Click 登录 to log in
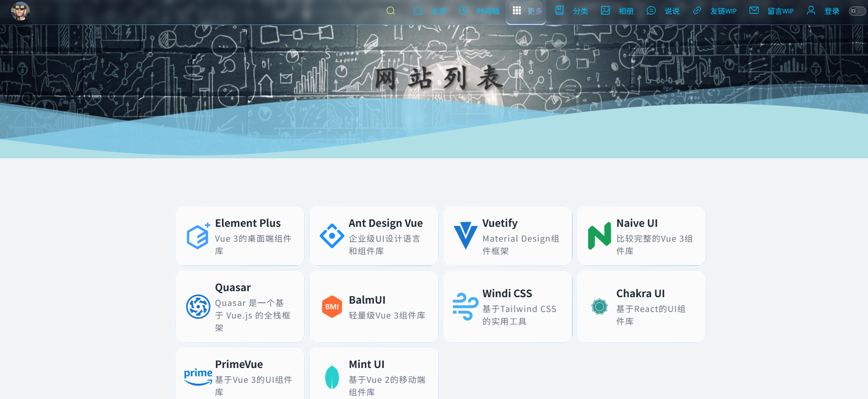Screen dimensions: 868x399 point(832,11)
